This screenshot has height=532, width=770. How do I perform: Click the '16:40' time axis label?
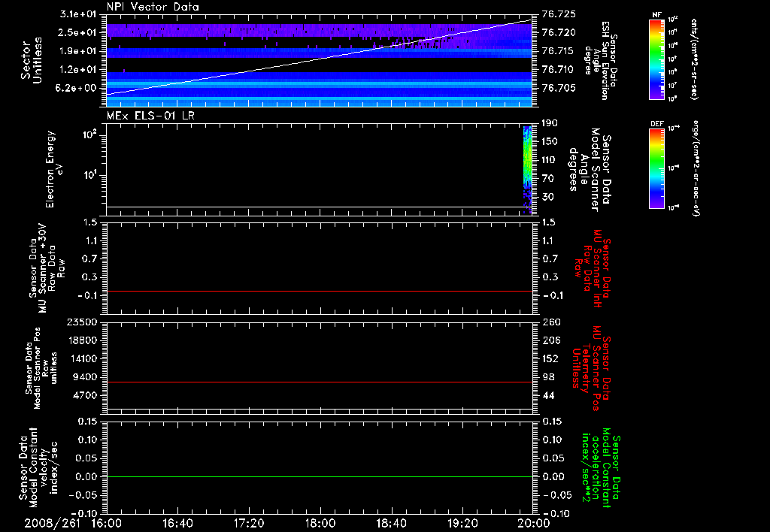click(177, 523)
